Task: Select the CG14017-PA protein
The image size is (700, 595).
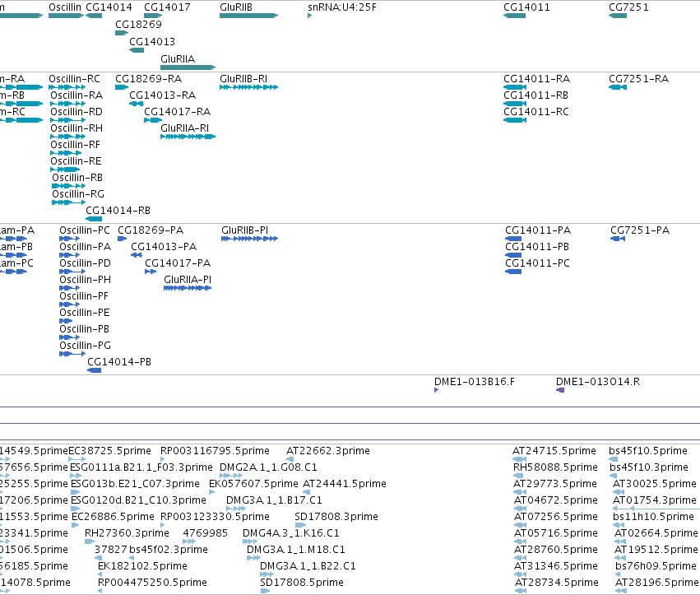Action: pyautogui.click(x=178, y=263)
